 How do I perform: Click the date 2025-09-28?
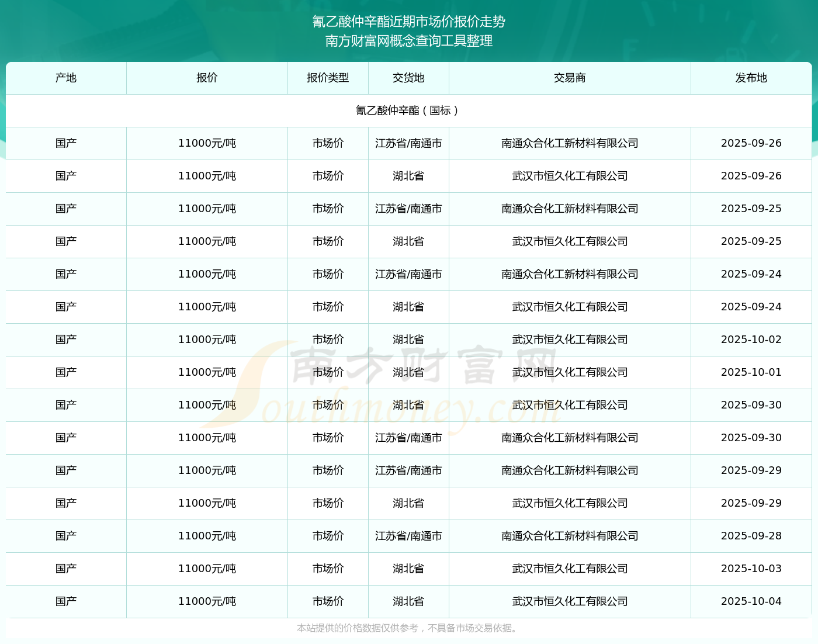[751, 536]
